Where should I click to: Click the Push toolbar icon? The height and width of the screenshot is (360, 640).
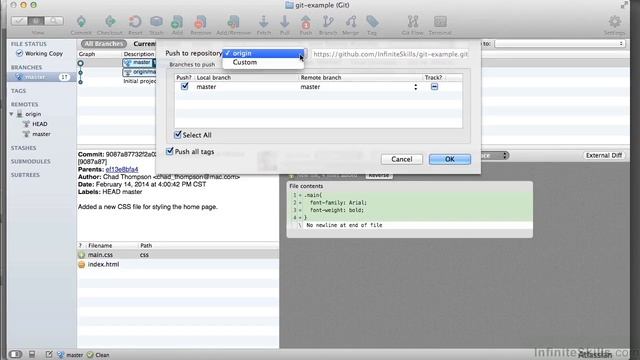coord(306,22)
